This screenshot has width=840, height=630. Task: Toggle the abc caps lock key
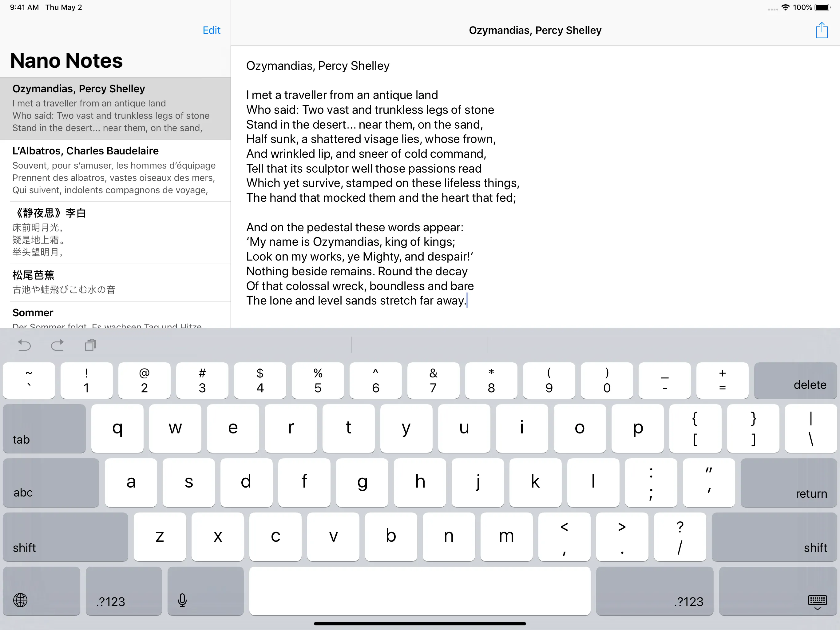coord(51,483)
